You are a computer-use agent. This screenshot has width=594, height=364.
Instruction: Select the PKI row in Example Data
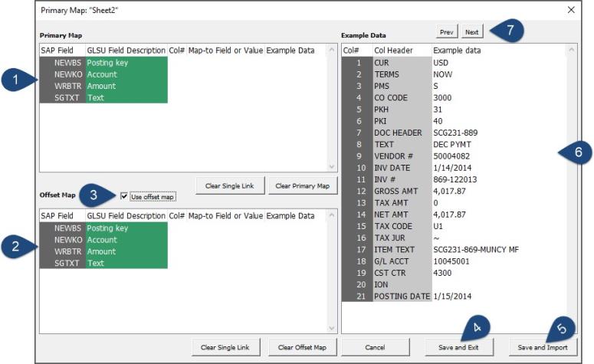(x=454, y=121)
